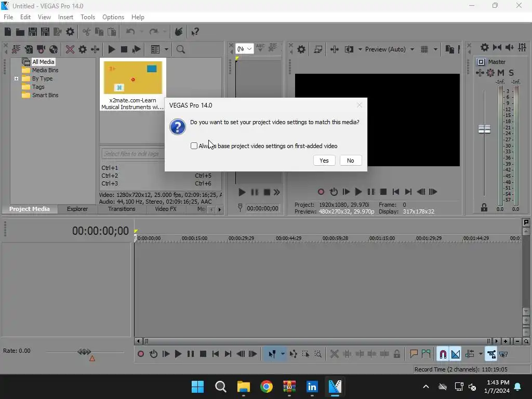
Task: Toggle Master fader lock icon
Action: click(484, 207)
